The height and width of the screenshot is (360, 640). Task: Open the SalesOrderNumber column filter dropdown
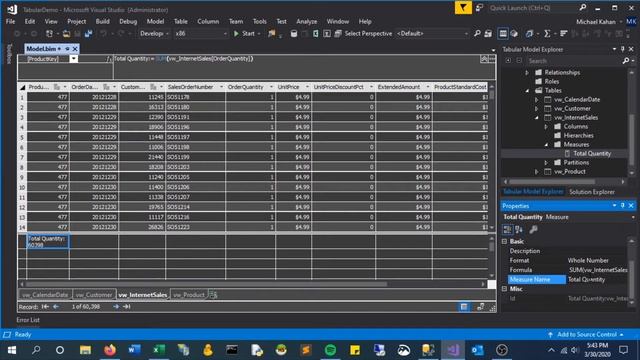point(221,87)
